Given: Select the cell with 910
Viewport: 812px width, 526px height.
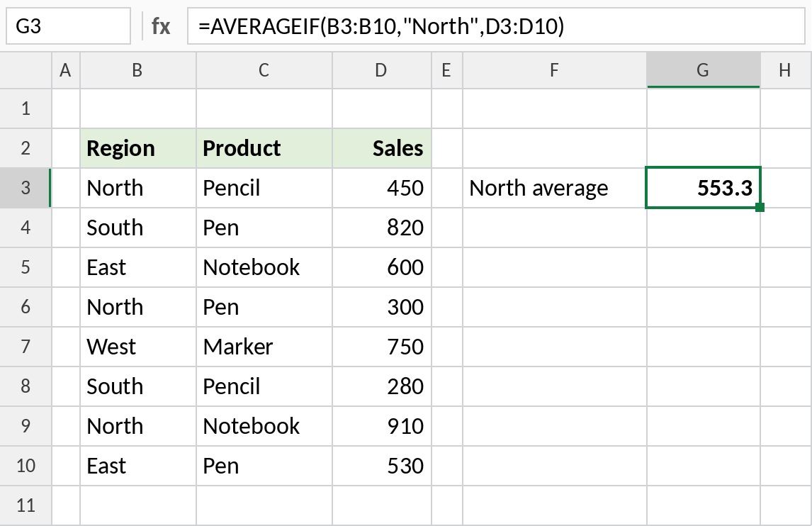Looking at the screenshot, I should click(382, 426).
